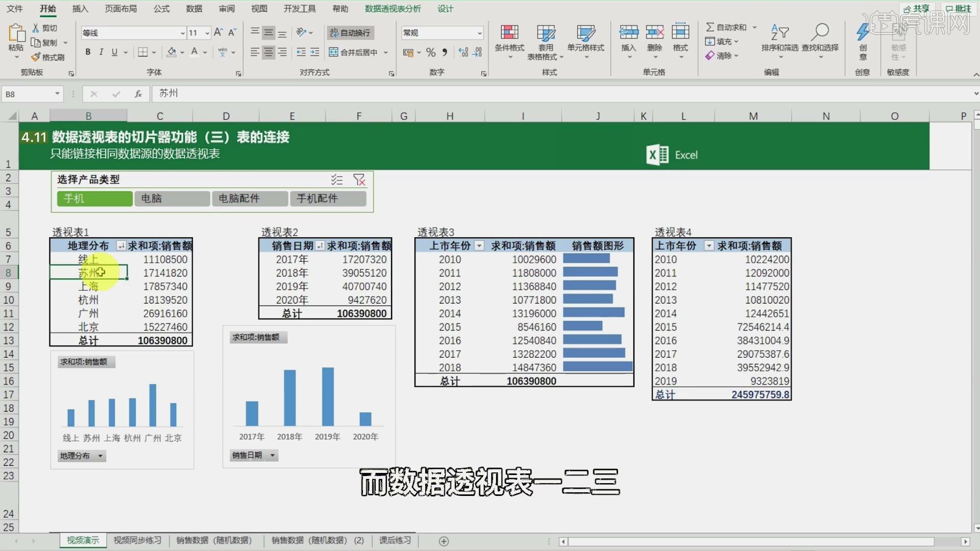Select slicer item 电脑
This screenshot has height=551, width=980.
pos(172,198)
